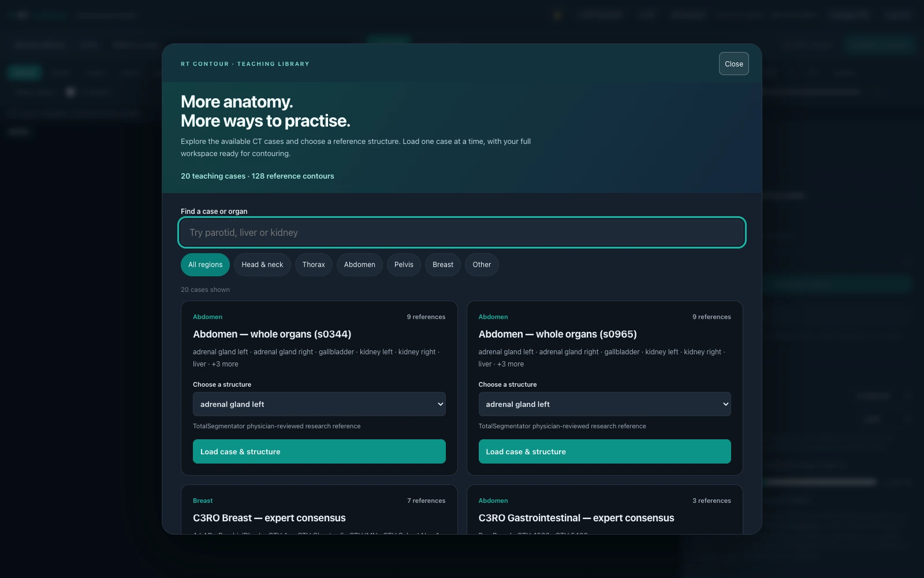Click '9 references' on the s0965 card
924x578 pixels.
711,317
